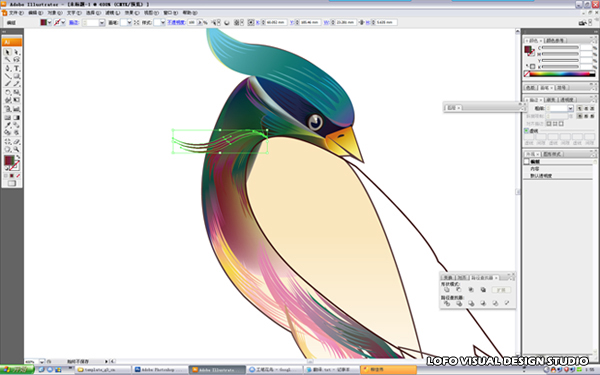Image resolution: width=600 pixels, height=375 pixels.
Task: Click the 不透明度 opacity link
Action: click(176, 23)
